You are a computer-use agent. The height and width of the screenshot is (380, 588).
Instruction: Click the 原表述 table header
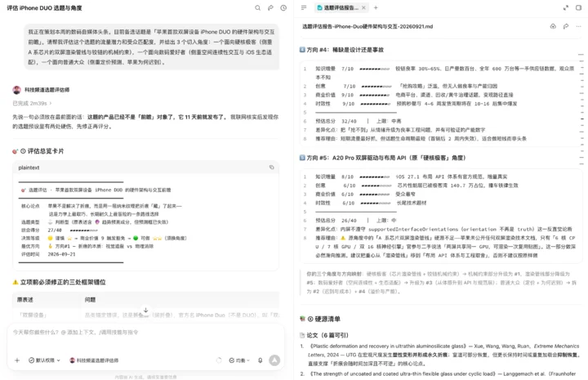[x=25, y=299]
